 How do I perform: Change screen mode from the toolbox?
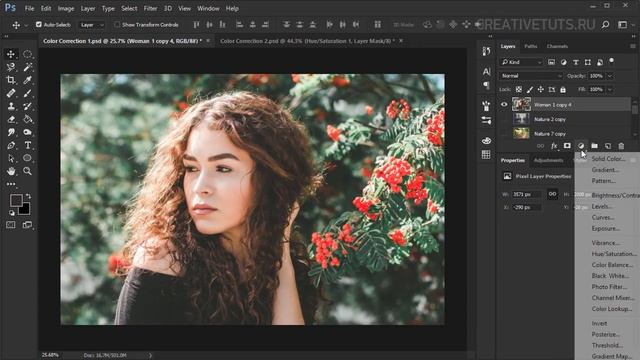click(x=27, y=225)
